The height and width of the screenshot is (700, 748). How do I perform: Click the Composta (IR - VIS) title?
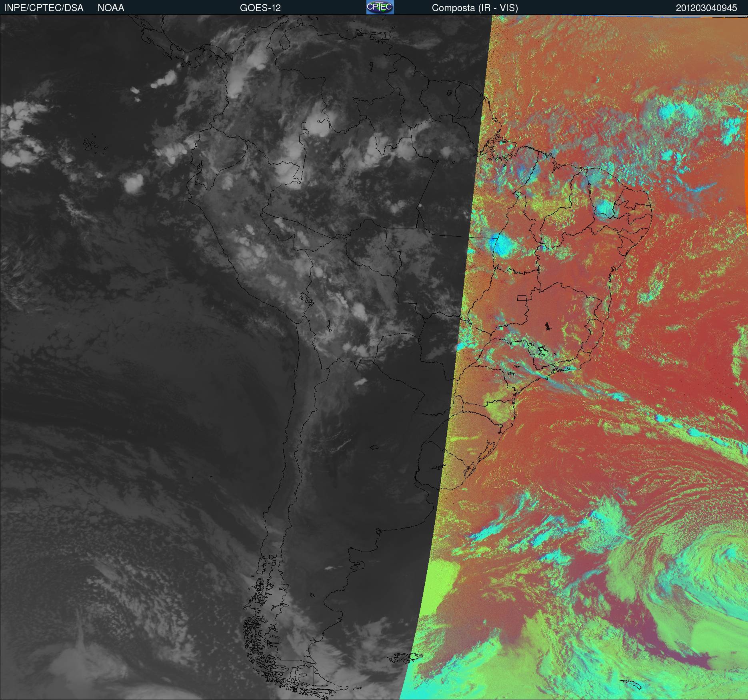tap(475, 8)
